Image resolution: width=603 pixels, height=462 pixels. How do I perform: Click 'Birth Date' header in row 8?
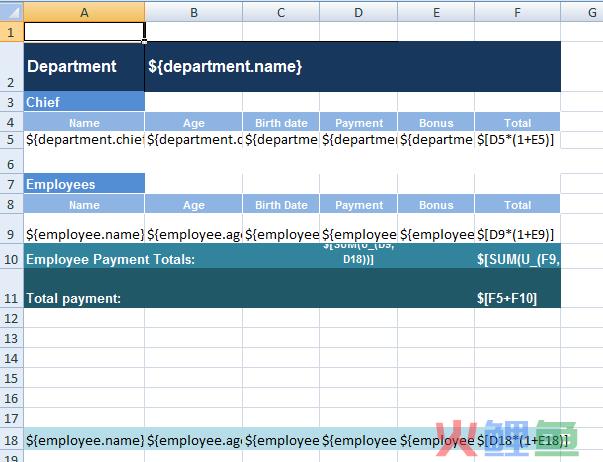pos(281,204)
